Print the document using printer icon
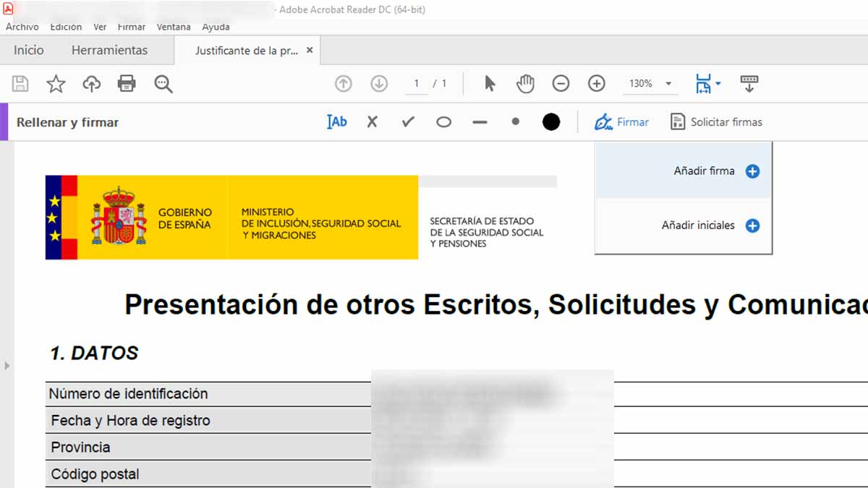Screen dimensions: 868x488 127,84
